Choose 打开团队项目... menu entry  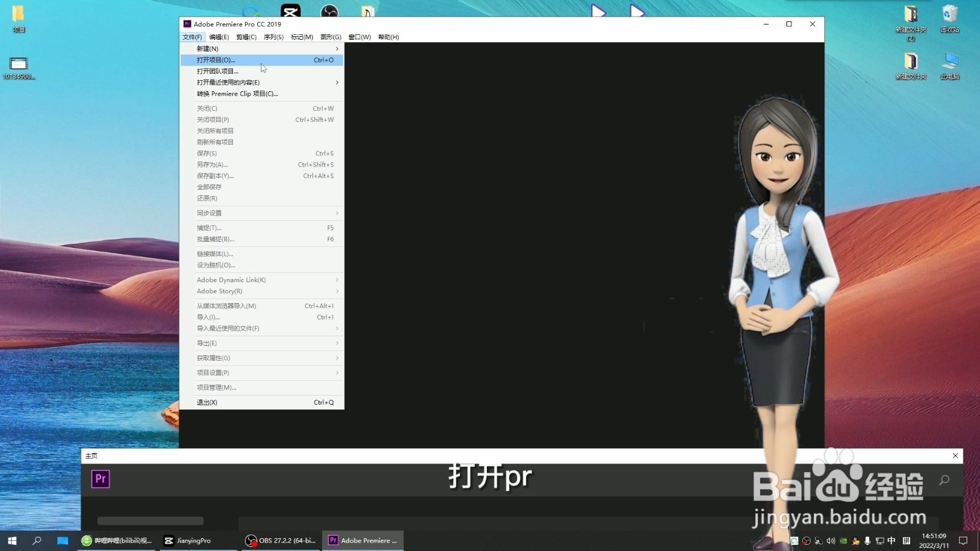click(x=262, y=71)
